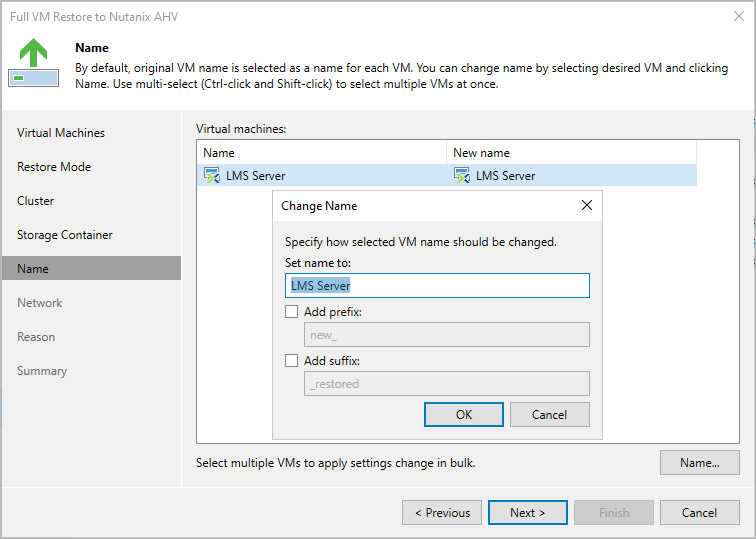Go back with the < Previous button
This screenshot has height=539, width=756.
[442, 513]
